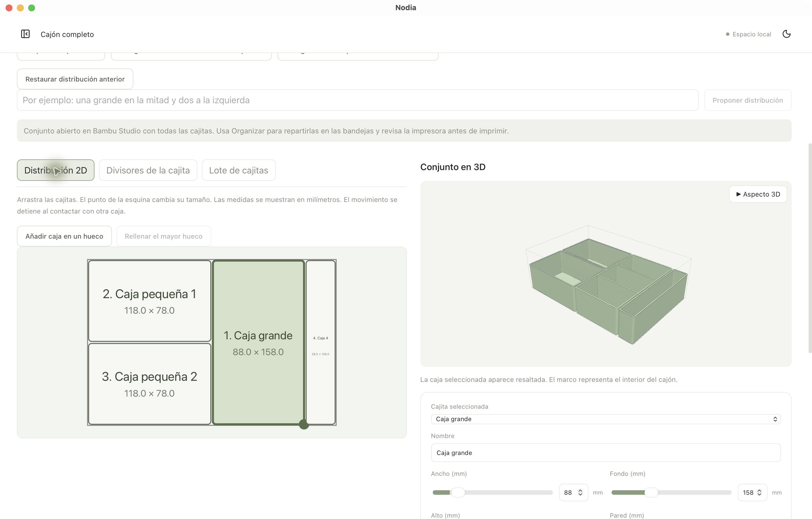
Task: Open the Lote de cajitas tab
Action: [x=239, y=170]
